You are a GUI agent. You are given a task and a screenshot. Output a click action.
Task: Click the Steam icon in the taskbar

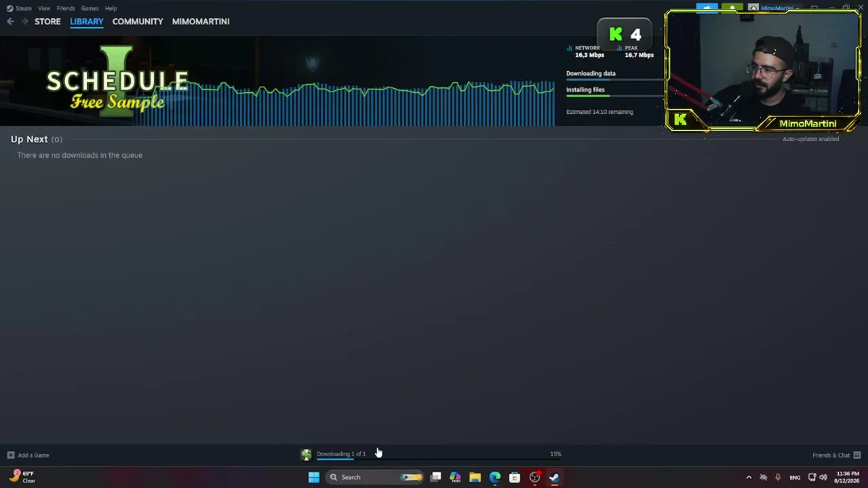554,477
